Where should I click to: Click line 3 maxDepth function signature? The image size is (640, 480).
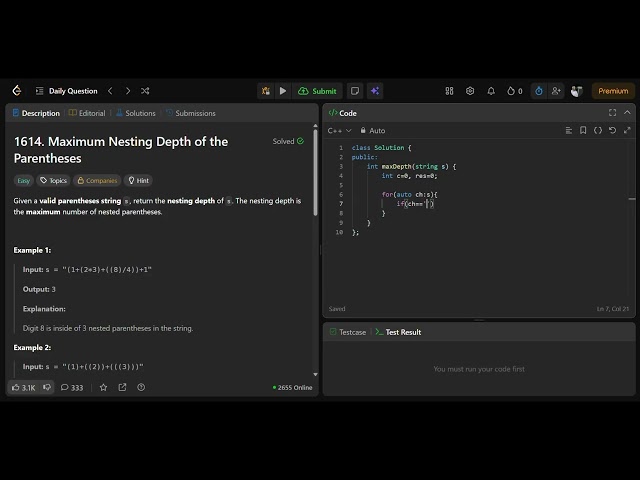point(411,167)
